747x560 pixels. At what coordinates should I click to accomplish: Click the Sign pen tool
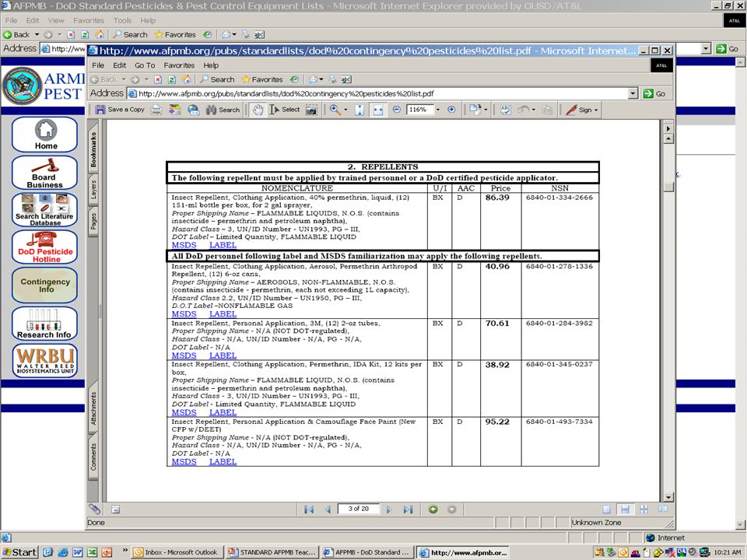pos(578,110)
